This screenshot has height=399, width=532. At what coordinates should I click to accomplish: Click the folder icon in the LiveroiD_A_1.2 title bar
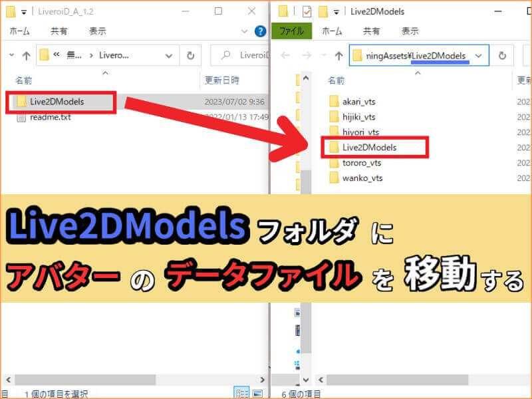[11, 11]
